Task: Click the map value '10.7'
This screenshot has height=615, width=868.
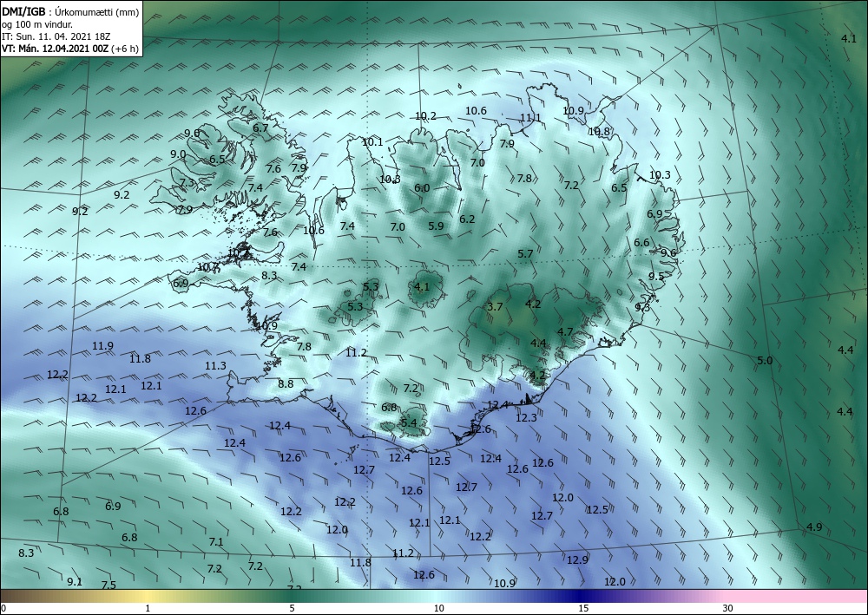Action: tap(207, 266)
